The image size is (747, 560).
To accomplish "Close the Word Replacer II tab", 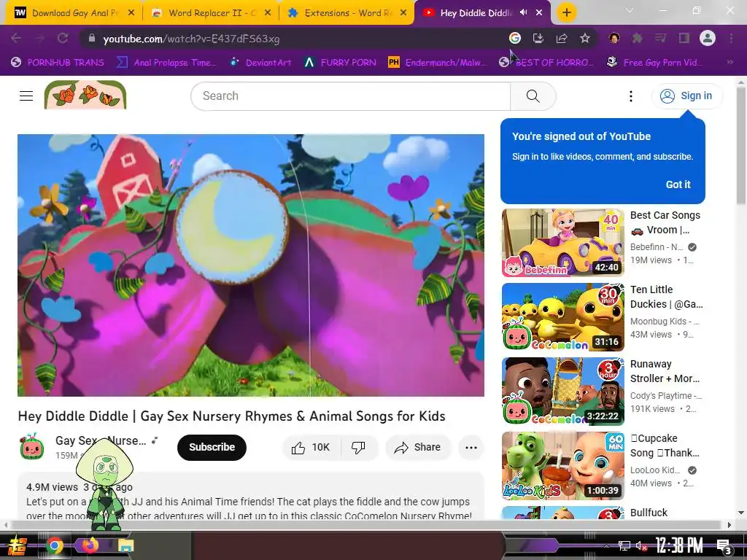I will [267, 13].
